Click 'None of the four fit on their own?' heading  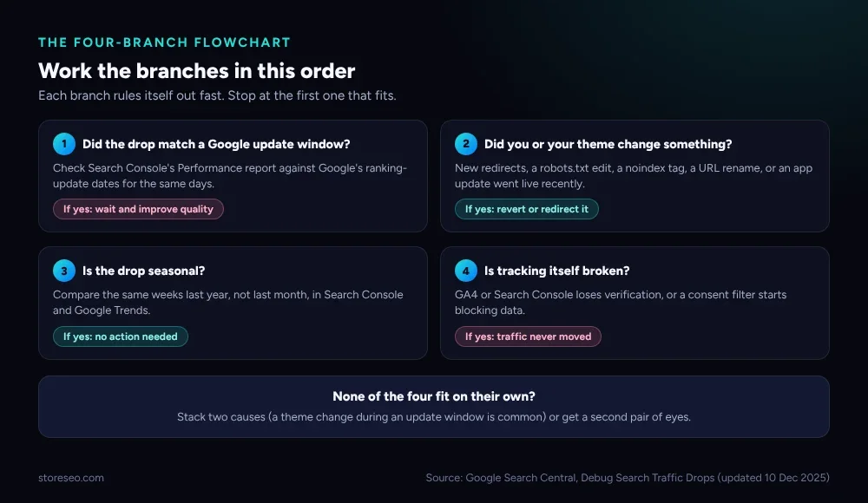click(x=434, y=396)
